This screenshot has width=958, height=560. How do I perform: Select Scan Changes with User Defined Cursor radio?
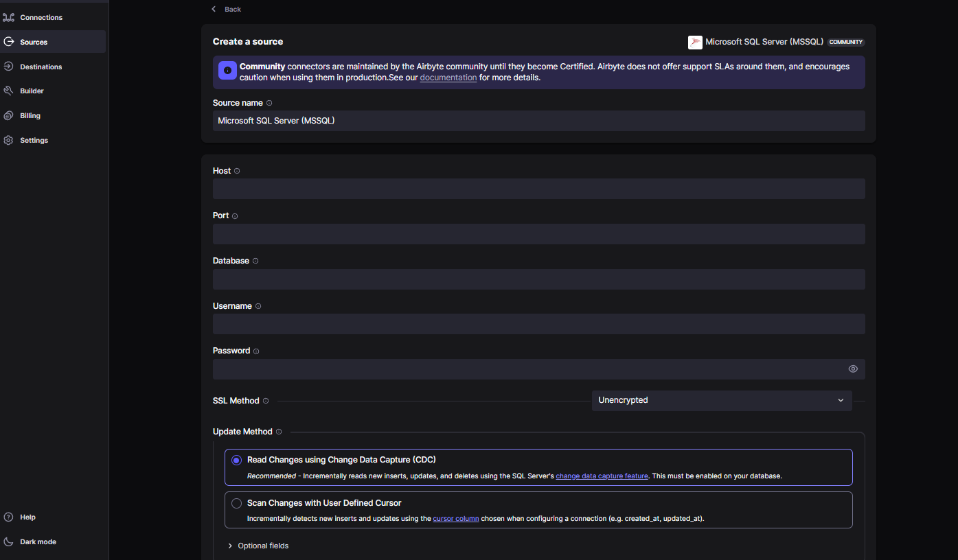tap(236, 503)
